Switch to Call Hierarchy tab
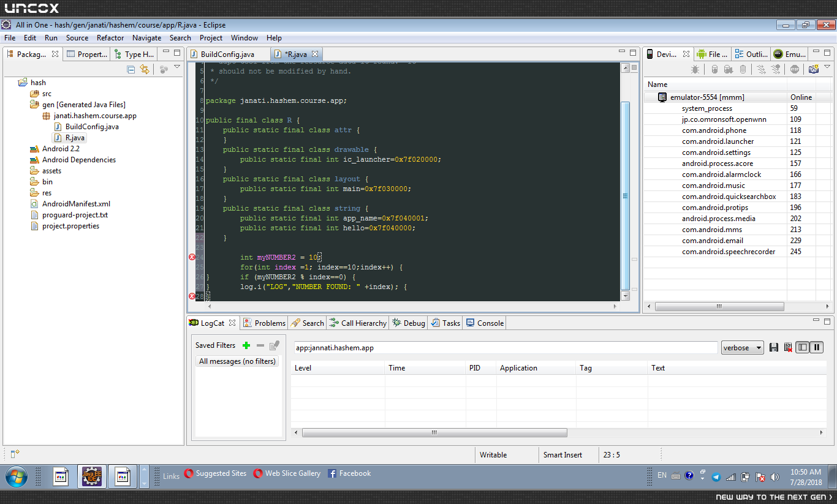This screenshot has height=504, width=837. point(358,323)
